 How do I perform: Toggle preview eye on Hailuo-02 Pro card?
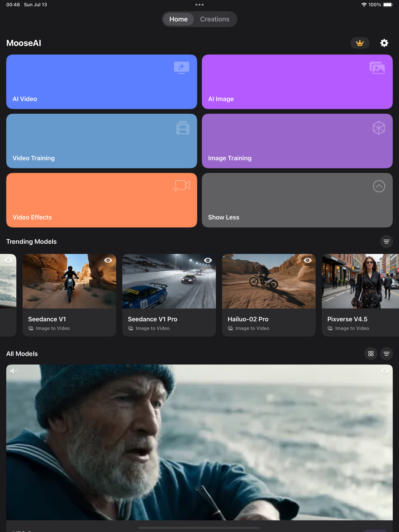coord(307,260)
